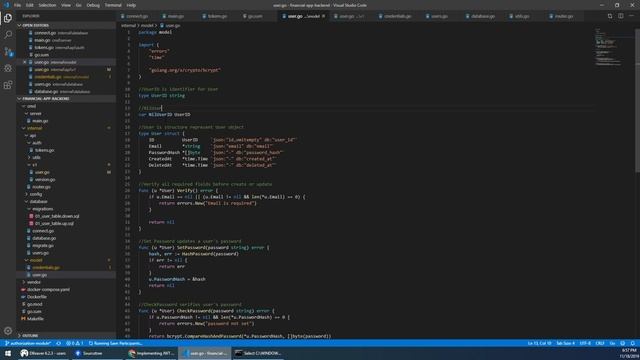Open migrate.go in database folder
This screenshot has height=360, width=640.
tap(43, 246)
